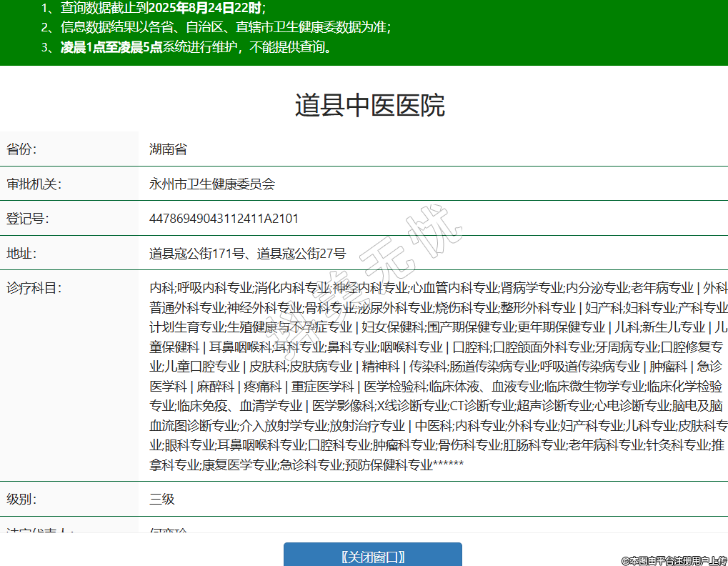Select the text 永州市卫生健康委员会
728x566 pixels.
point(211,184)
